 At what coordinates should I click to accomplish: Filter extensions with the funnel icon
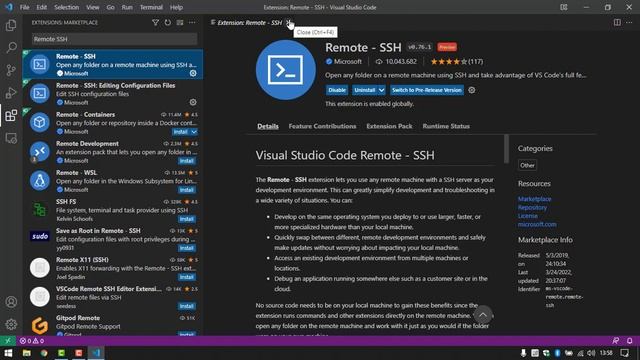[x=155, y=22]
